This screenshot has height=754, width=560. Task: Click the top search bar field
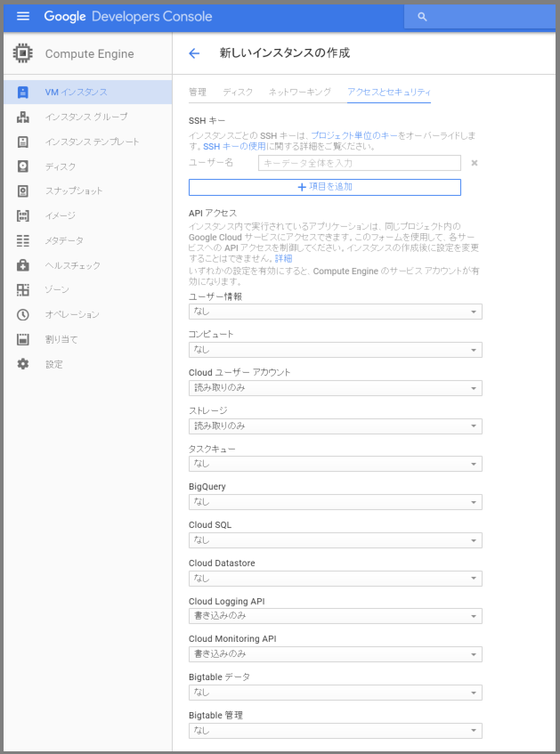click(x=480, y=17)
